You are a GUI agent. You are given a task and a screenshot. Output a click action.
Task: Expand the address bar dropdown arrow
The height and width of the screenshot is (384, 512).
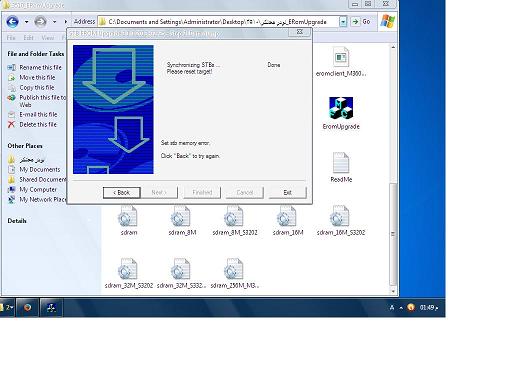(343, 22)
